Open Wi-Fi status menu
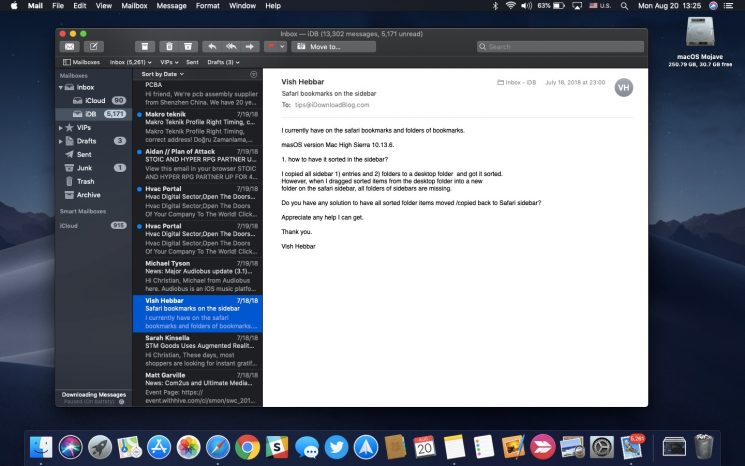This screenshot has width=745, height=466. (511, 6)
